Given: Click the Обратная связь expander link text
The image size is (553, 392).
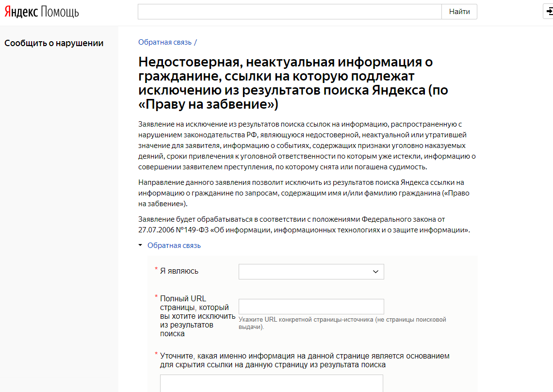Looking at the screenshot, I should 174,245.
